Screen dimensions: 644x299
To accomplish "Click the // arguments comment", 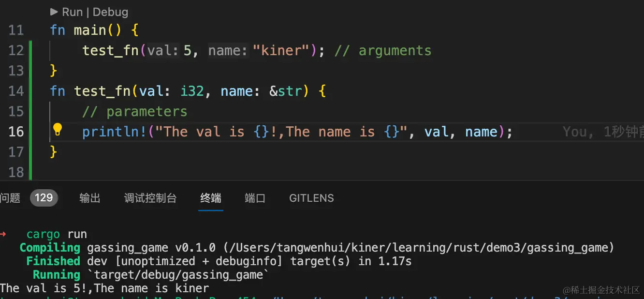I will point(383,51).
